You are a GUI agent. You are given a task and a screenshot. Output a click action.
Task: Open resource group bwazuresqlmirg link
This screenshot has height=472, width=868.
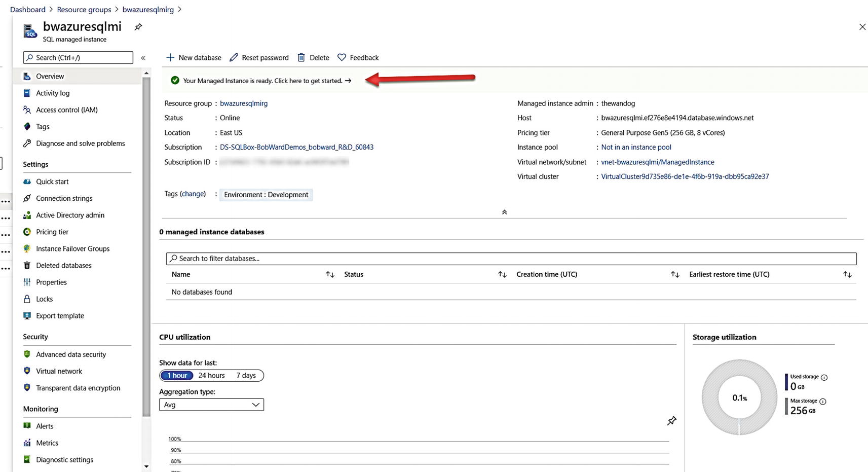click(244, 103)
